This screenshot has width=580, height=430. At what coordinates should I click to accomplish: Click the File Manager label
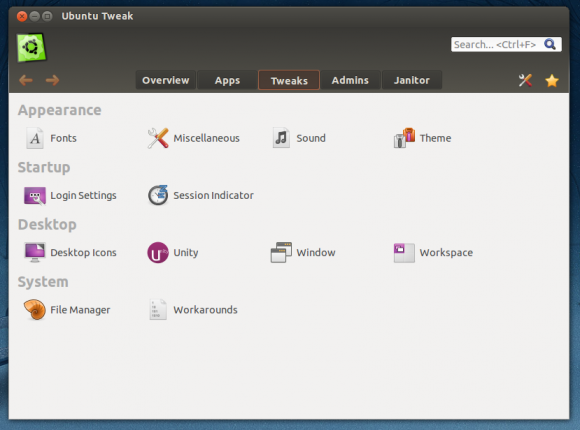coord(80,310)
